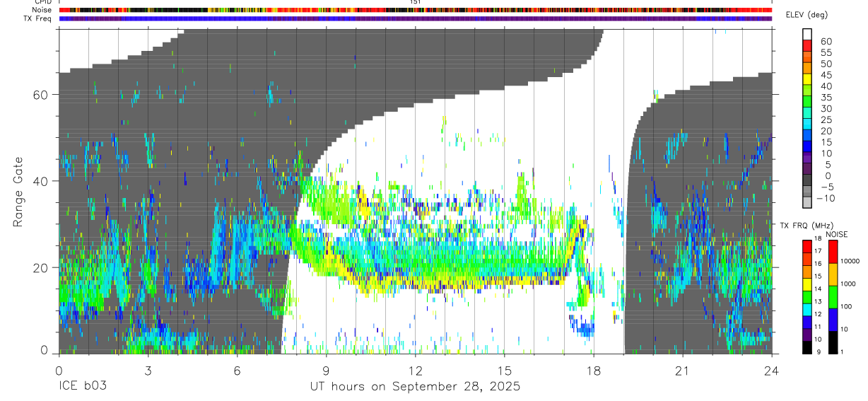Click the '12' tick label on the UT hours axis

click(415, 371)
